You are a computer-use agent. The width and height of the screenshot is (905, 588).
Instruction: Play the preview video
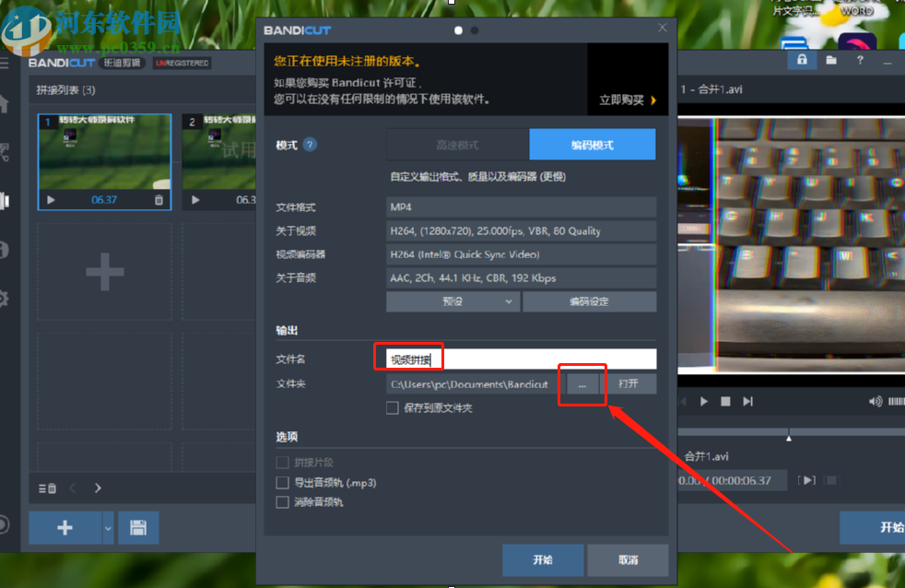pyautogui.click(x=703, y=401)
